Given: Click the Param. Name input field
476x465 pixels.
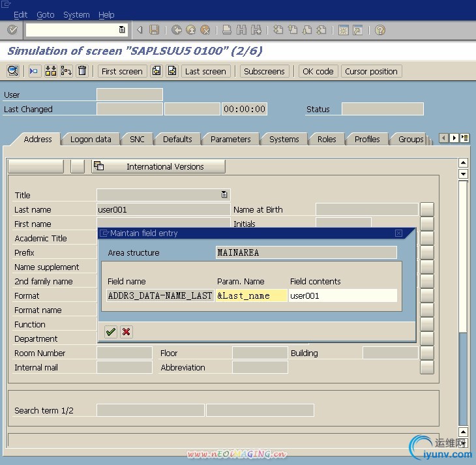Looking at the screenshot, I should pos(251,295).
